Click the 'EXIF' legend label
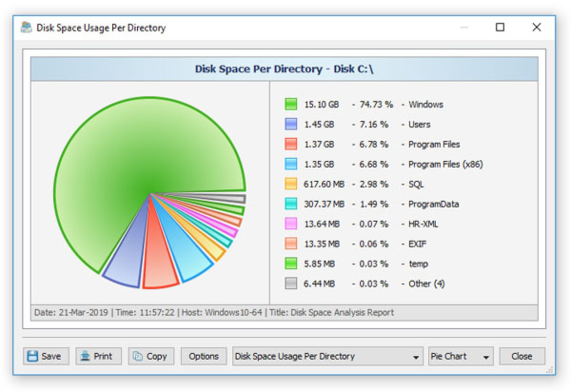This screenshot has height=392, width=571. tap(417, 244)
